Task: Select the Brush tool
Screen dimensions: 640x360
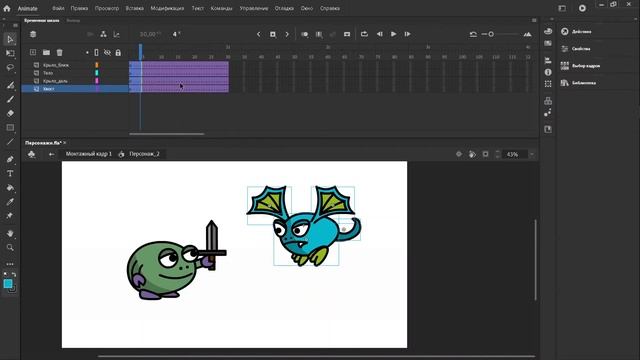Action: tap(10, 99)
